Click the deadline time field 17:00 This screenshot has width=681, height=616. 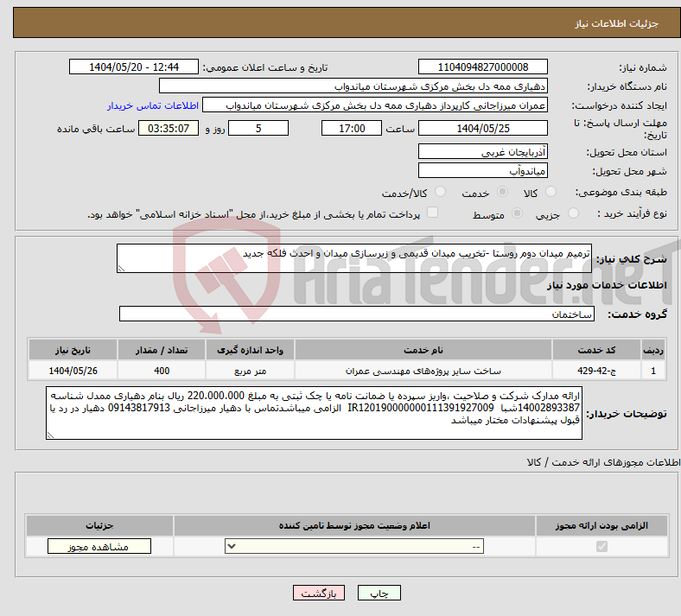[x=352, y=128]
